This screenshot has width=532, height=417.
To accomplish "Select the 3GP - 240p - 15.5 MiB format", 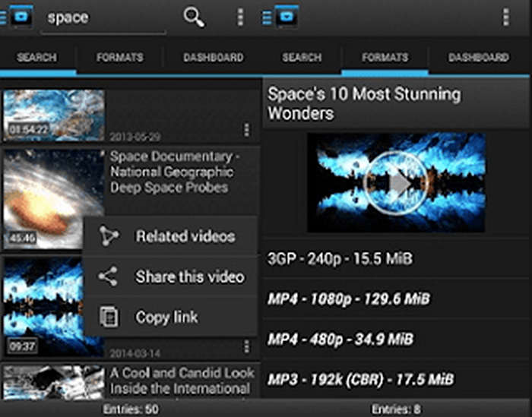I will tap(396, 259).
